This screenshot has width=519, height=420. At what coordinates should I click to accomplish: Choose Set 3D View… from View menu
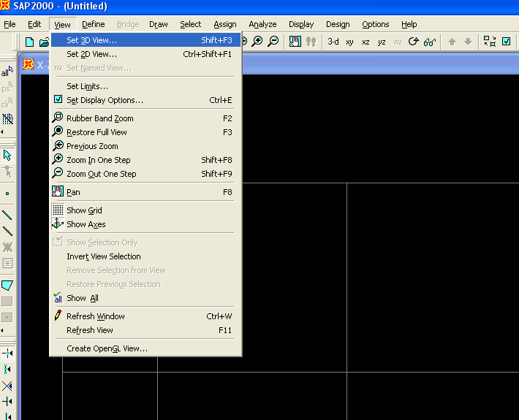point(145,40)
